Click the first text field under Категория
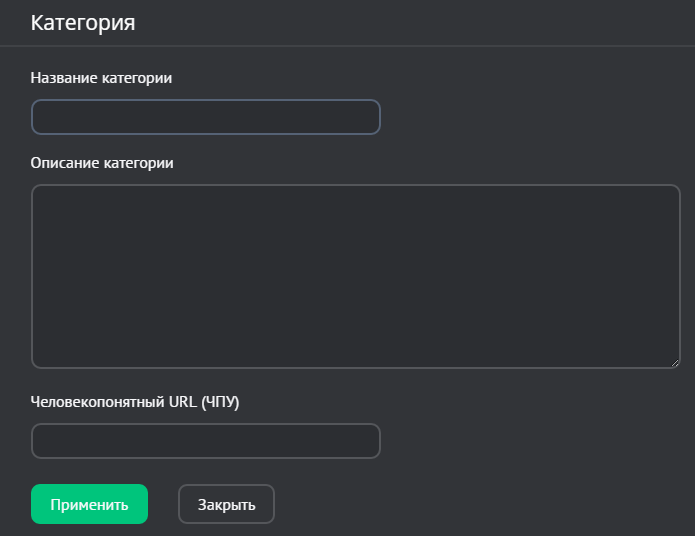Screen dimensions: 695x536 click(x=206, y=117)
